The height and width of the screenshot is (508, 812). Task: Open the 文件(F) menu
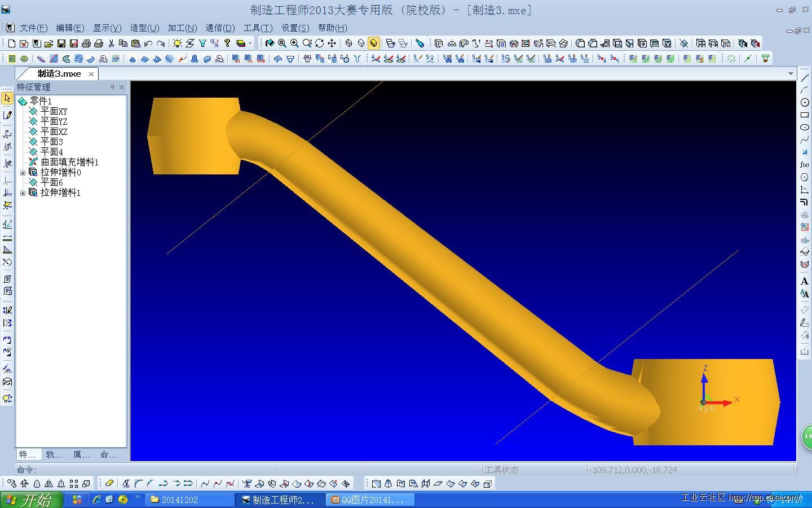click(x=34, y=28)
